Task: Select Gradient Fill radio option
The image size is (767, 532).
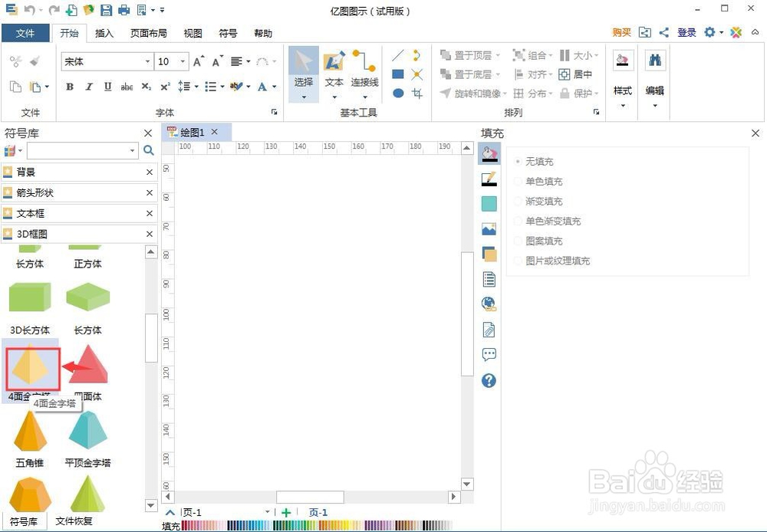Action: (x=538, y=202)
